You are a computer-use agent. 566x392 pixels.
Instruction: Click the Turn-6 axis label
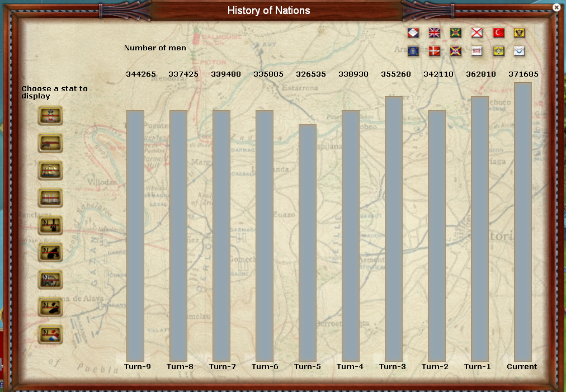(265, 367)
